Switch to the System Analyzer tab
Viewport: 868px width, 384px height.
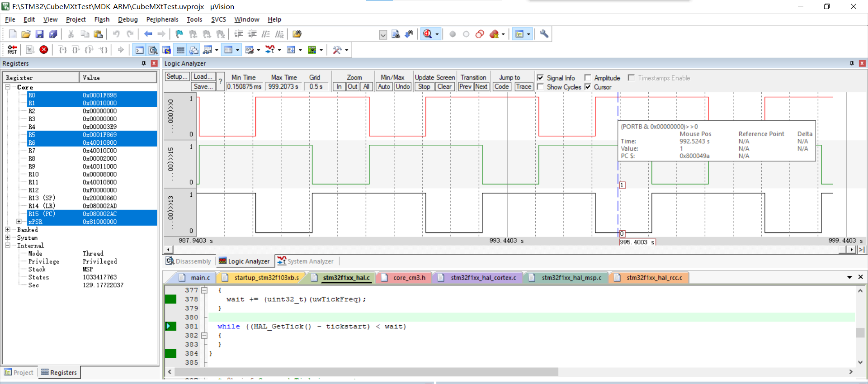pos(306,261)
